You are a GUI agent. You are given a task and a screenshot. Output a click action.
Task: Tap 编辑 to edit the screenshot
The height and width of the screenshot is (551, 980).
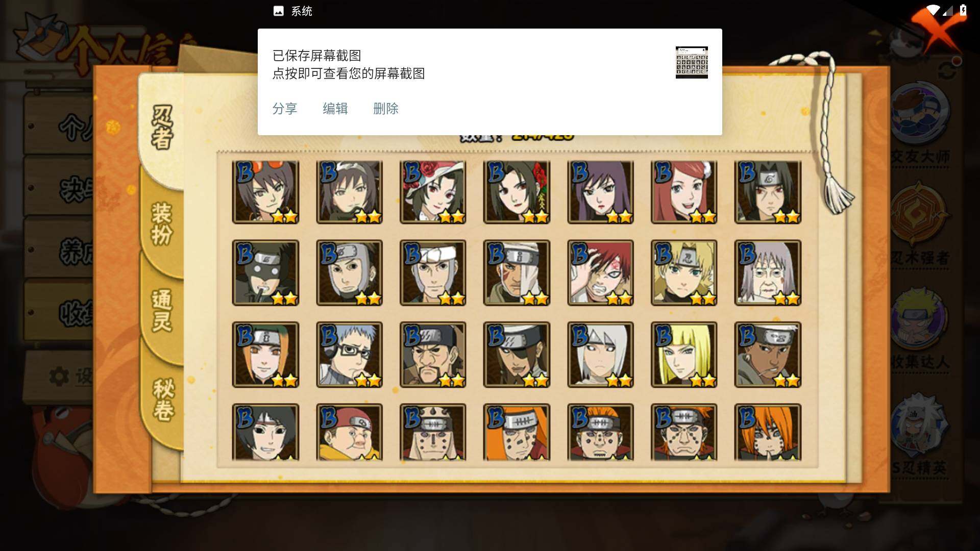pyautogui.click(x=335, y=109)
